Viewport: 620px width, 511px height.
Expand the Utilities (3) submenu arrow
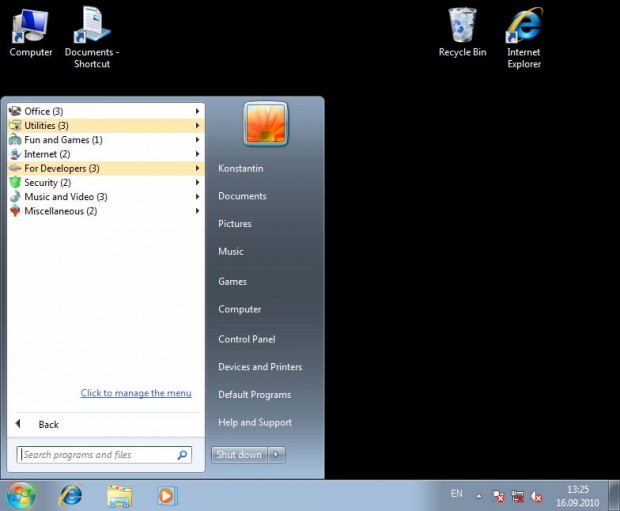pos(197,125)
